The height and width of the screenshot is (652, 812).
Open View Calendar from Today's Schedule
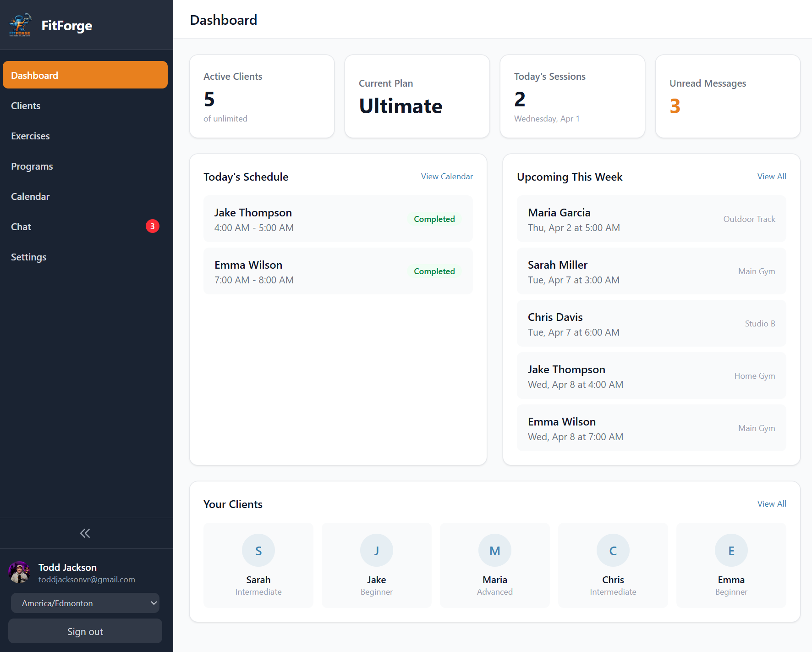(446, 176)
